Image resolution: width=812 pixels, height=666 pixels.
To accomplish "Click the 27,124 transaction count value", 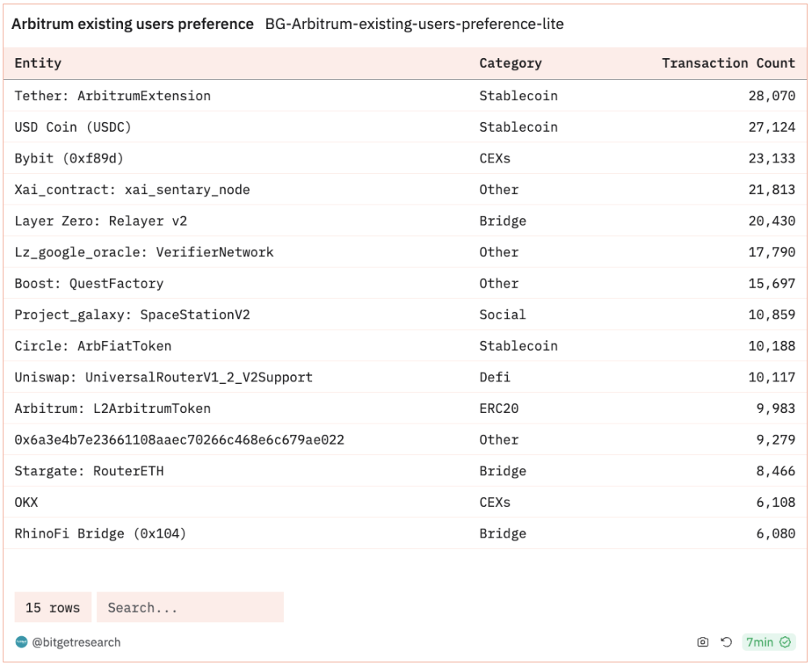I will (772, 127).
